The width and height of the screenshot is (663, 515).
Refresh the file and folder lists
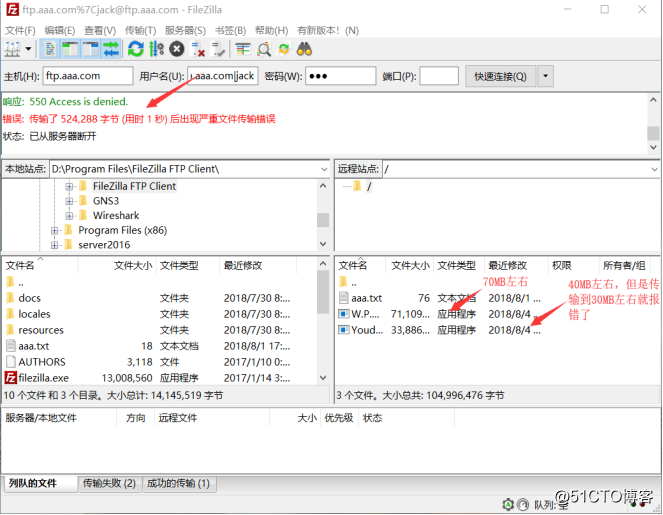point(136,49)
